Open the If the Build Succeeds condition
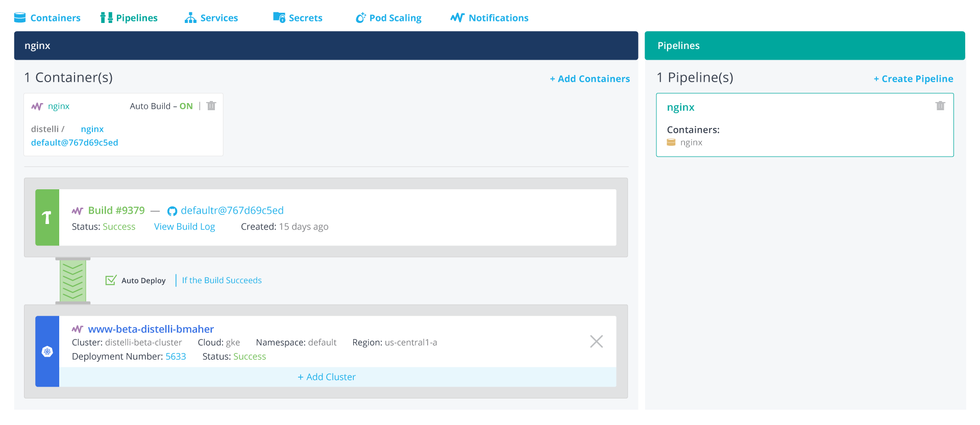Image resolution: width=980 pixels, height=425 pixels. tap(222, 280)
